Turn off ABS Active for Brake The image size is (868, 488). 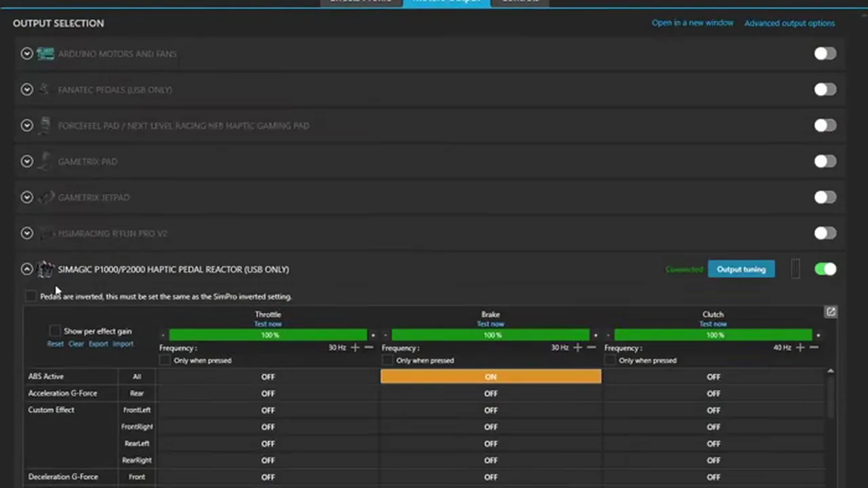(490, 377)
